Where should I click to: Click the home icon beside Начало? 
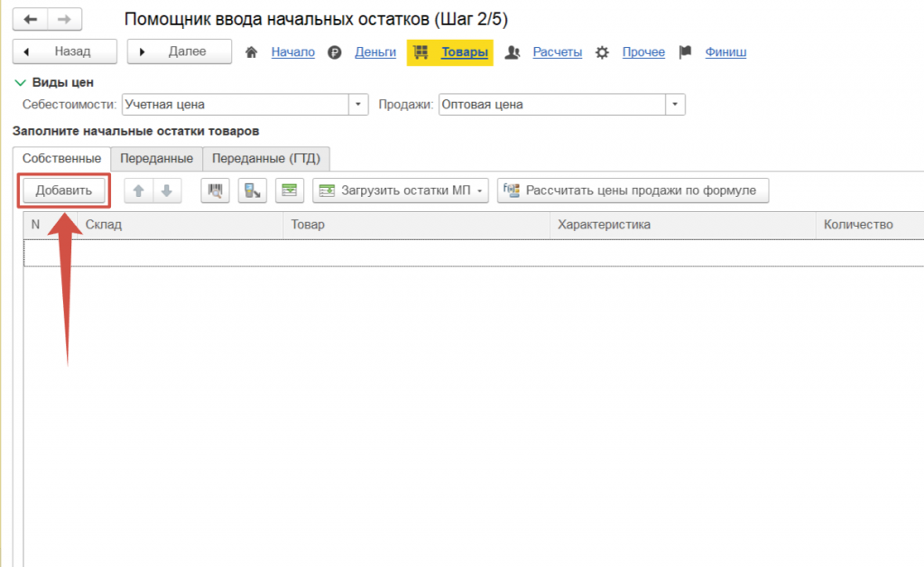point(253,52)
